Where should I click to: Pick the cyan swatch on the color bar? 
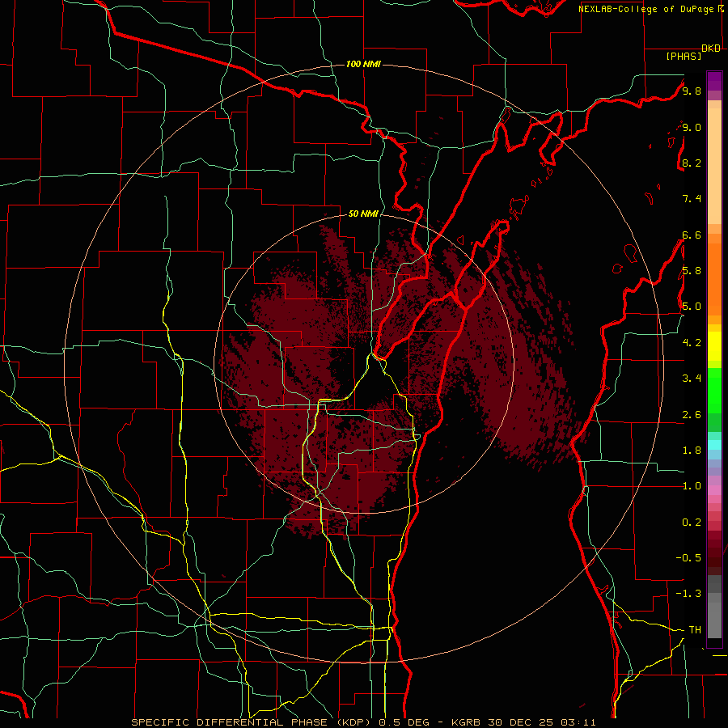(x=714, y=444)
